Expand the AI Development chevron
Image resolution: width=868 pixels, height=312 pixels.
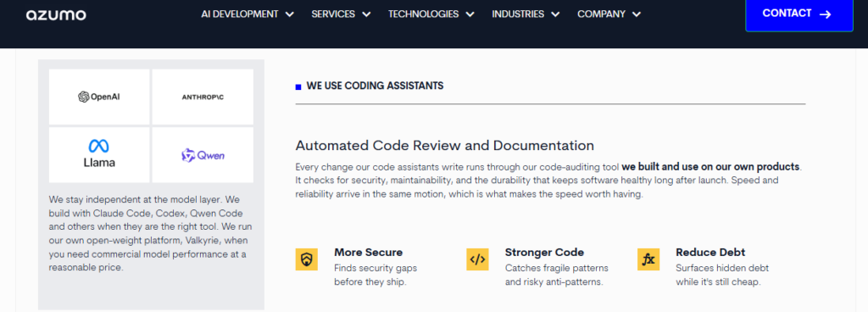290,15
